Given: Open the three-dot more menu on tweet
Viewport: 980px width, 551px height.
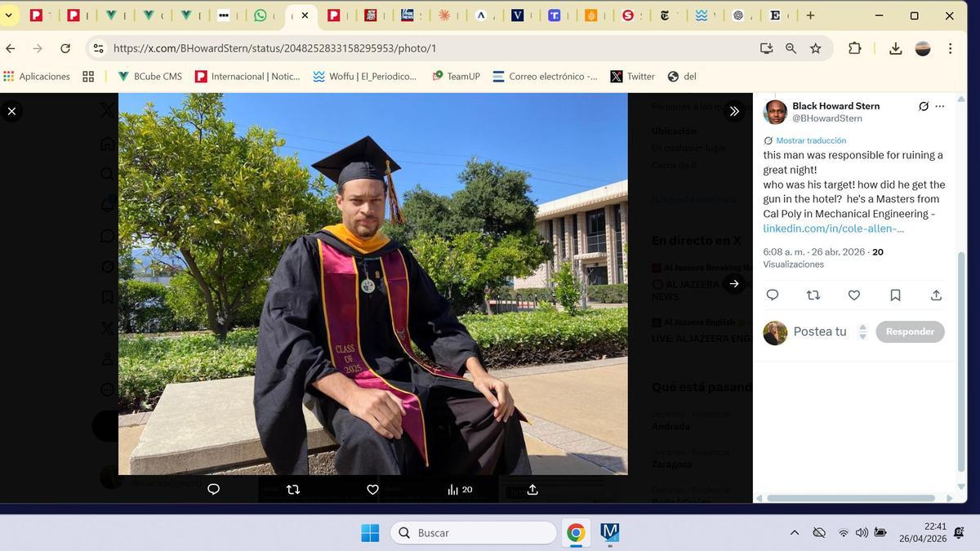Looking at the screenshot, I should point(940,106).
